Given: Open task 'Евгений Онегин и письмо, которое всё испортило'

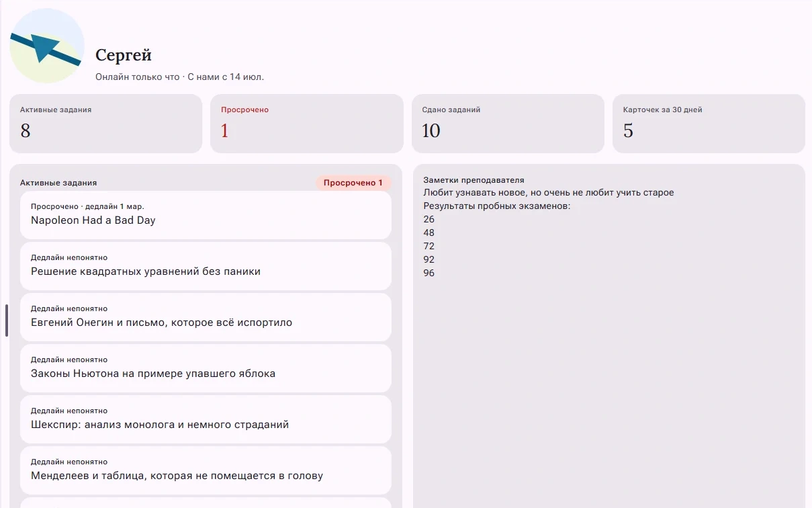Looking at the screenshot, I should pos(206,317).
